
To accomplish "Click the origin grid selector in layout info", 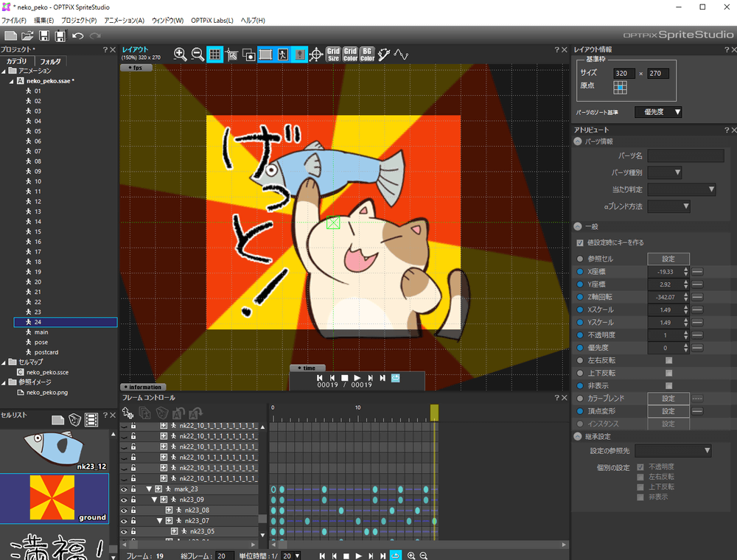I will [x=620, y=88].
